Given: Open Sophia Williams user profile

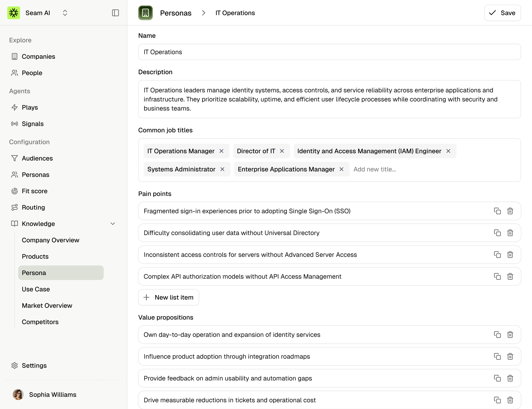Looking at the screenshot, I should point(53,394).
